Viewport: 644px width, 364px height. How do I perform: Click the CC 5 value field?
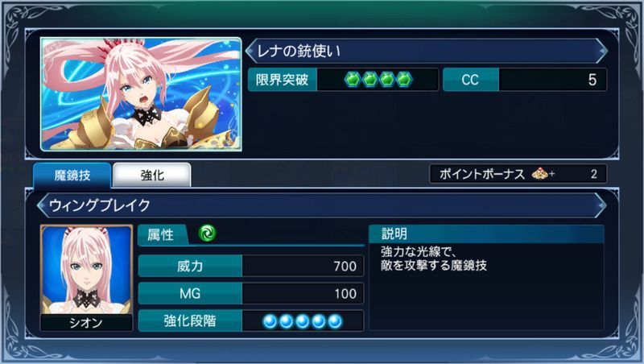pyautogui.click(x=525, y=79)
